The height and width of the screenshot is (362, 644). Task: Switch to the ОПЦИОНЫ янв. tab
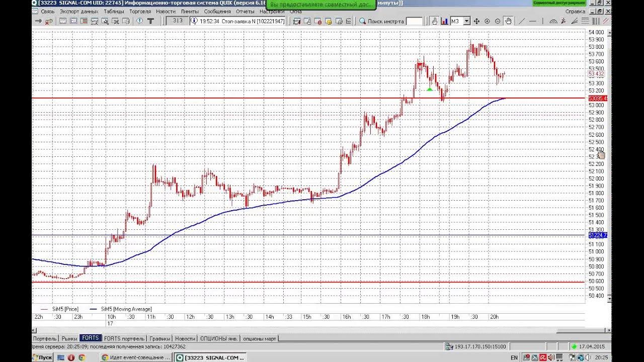pos(219,338)
